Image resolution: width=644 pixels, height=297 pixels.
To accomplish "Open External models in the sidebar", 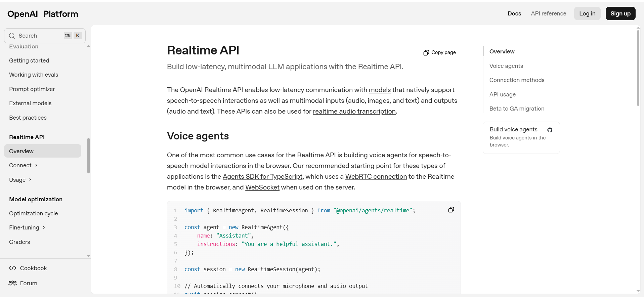I will pos(30,103).
